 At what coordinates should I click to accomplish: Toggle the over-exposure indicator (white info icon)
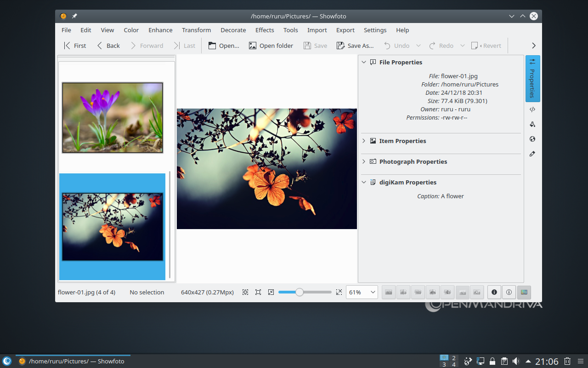[x=509, y=292]
